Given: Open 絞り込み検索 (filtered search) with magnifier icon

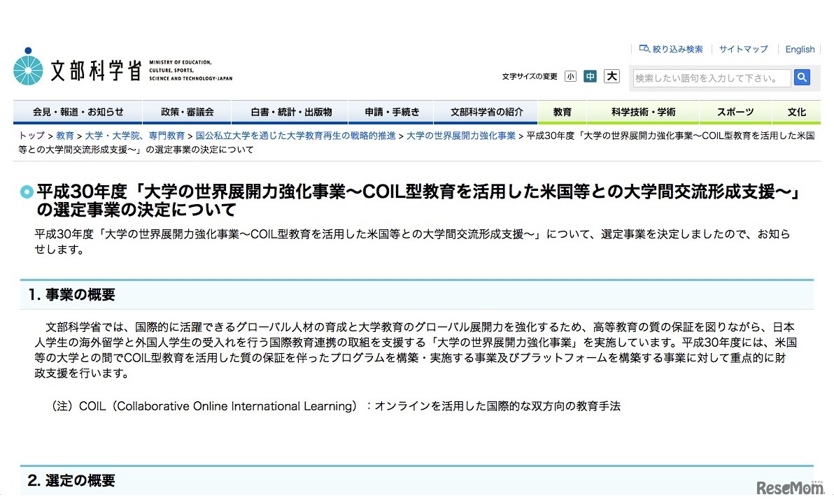Looking at the screenshot, I should tap(670, 49).
